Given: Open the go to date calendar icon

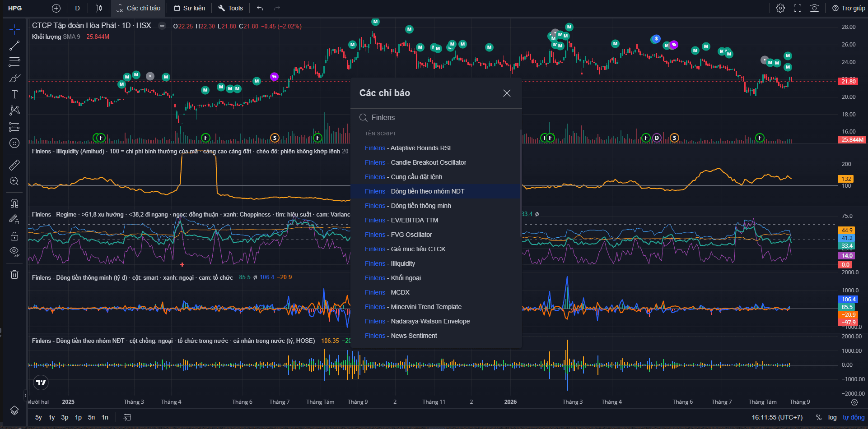Looking at the screenshot, I should pos(127,417).
